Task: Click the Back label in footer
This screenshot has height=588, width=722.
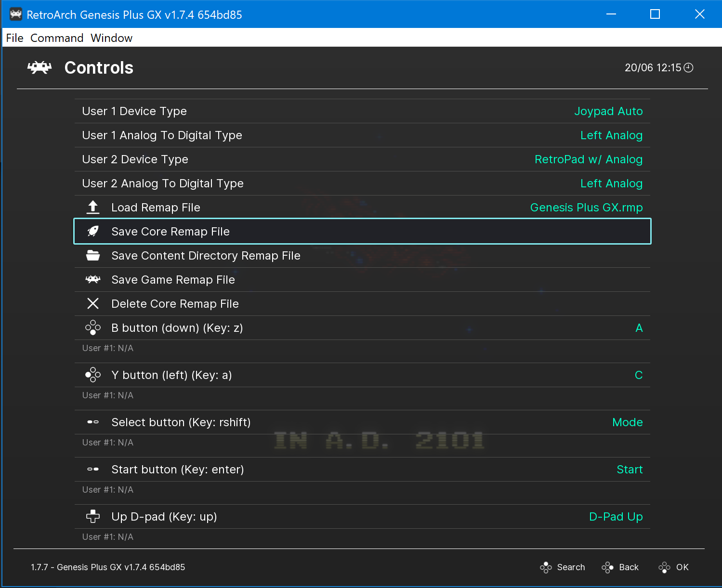Action: pyautogui.click(x=629, y=567)
